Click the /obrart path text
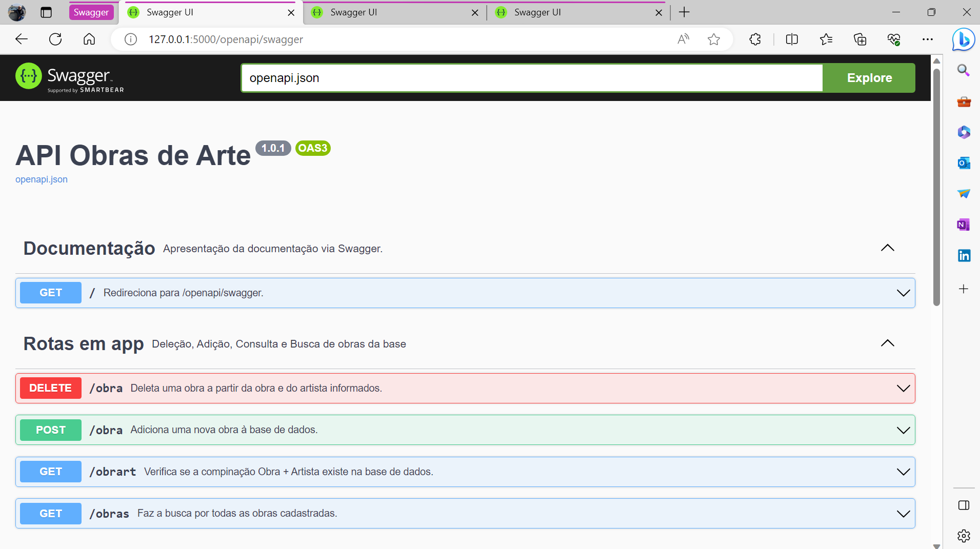This screenshot has height=549, width=980. click(113, 472)
